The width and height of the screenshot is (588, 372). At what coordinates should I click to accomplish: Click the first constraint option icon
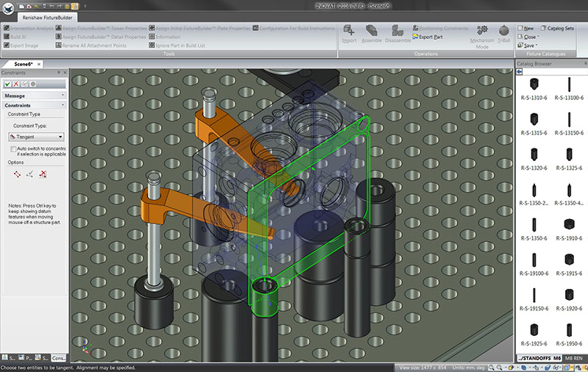pyautogui.click(x=18, y=174)
